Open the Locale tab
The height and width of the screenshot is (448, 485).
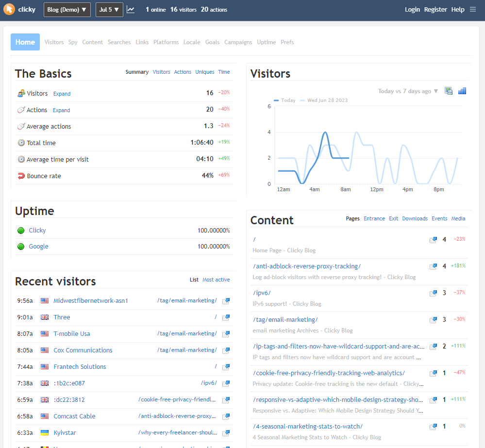coord(192,42)
